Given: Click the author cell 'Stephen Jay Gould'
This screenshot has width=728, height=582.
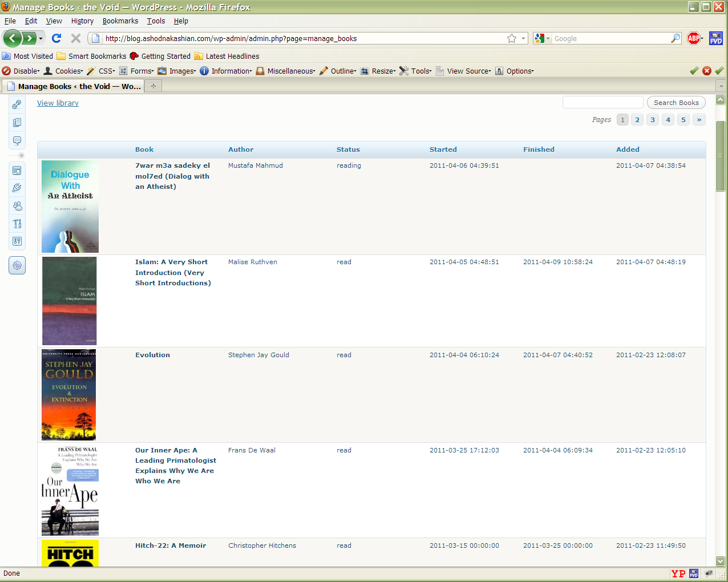Looking at the screenshot, I should 258,355.
